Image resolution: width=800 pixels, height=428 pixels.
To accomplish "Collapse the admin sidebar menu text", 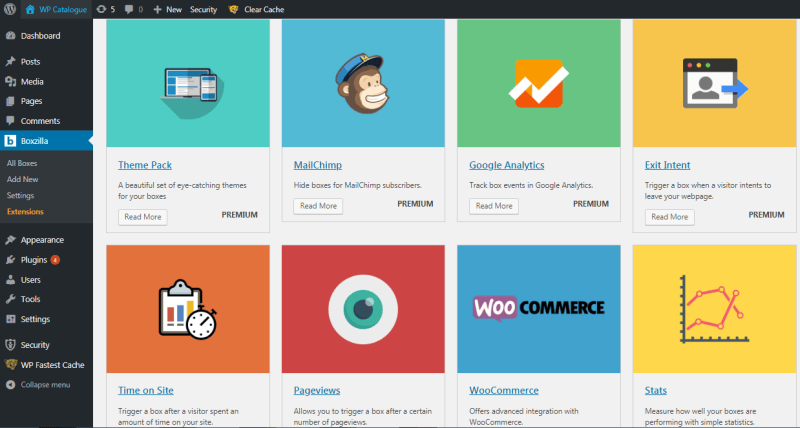I will pyautogui.click(x=45, y=385).
